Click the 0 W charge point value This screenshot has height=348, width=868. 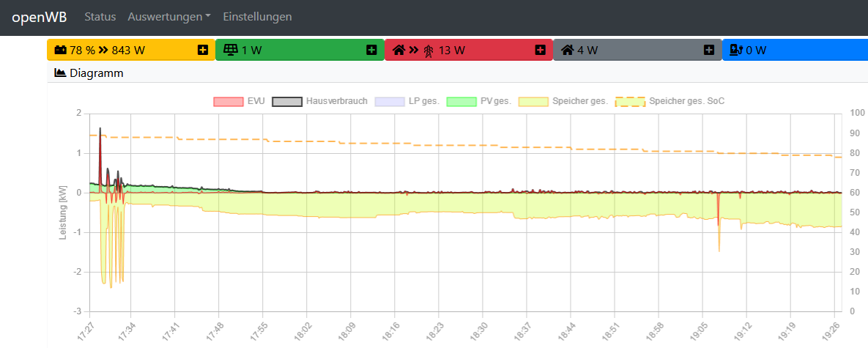pyautogui.click(x=756, y=51)
